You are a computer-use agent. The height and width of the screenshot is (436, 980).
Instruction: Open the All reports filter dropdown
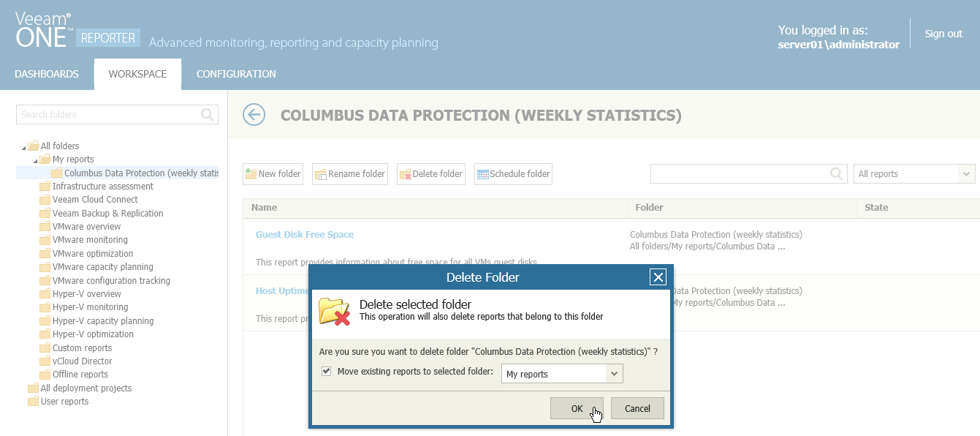point(967,173)
